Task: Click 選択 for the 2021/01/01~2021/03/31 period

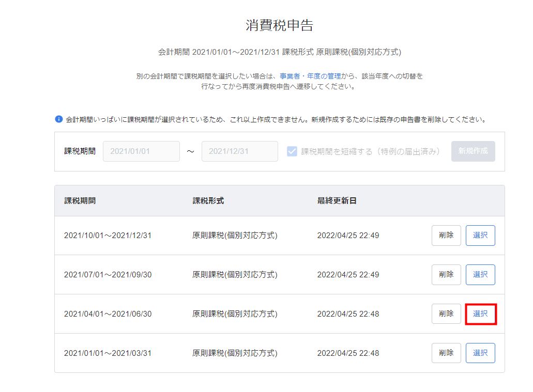Action: (480, 353)
